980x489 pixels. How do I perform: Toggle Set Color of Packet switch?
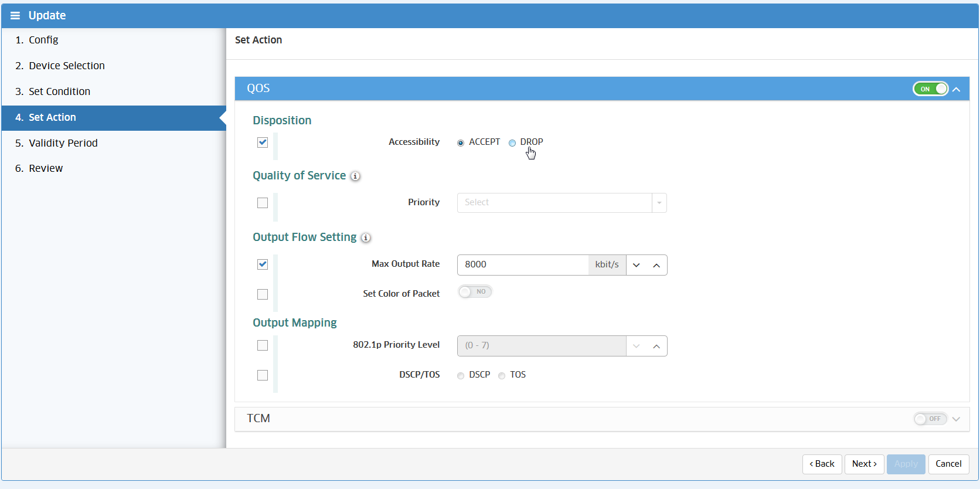(x=475, y=292)
